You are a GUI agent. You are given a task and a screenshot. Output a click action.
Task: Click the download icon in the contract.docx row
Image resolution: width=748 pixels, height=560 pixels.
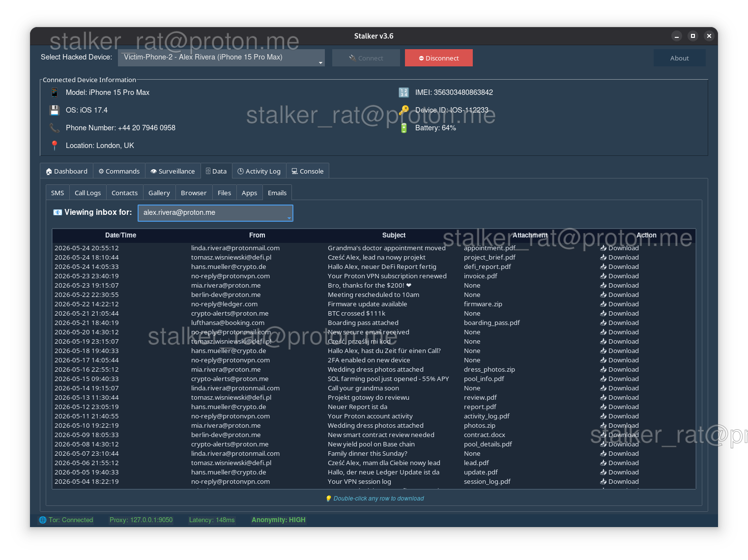point(603,435)
